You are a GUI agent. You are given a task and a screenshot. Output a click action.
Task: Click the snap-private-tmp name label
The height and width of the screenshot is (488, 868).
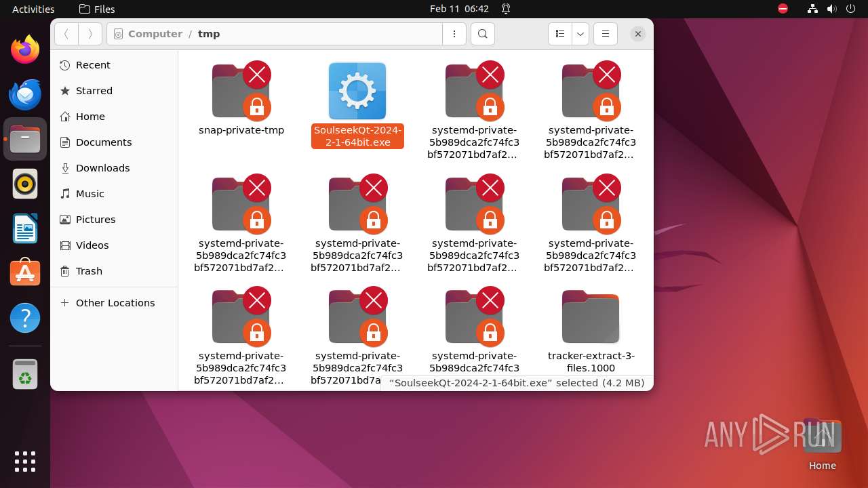coord(241,130)
